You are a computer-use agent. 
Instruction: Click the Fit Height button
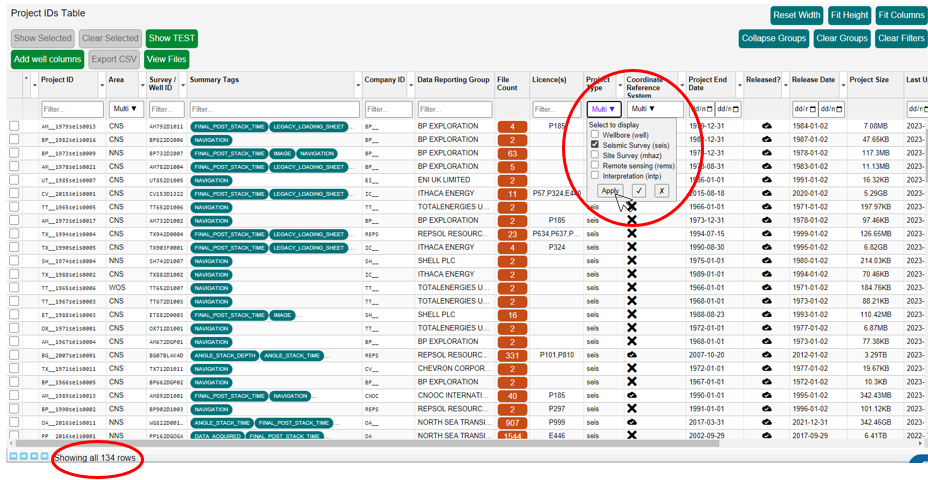pyautogui.click(x=850, y=15)
